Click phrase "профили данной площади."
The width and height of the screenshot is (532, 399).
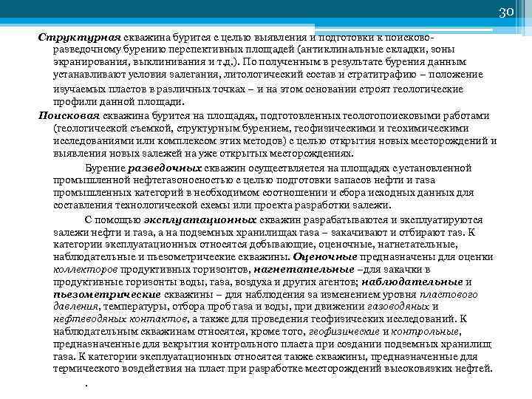pos(119,102)
